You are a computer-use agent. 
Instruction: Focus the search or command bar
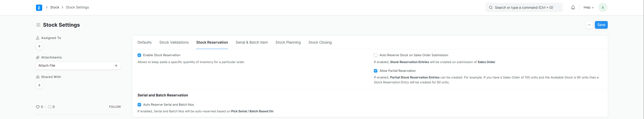pos(524,7)
